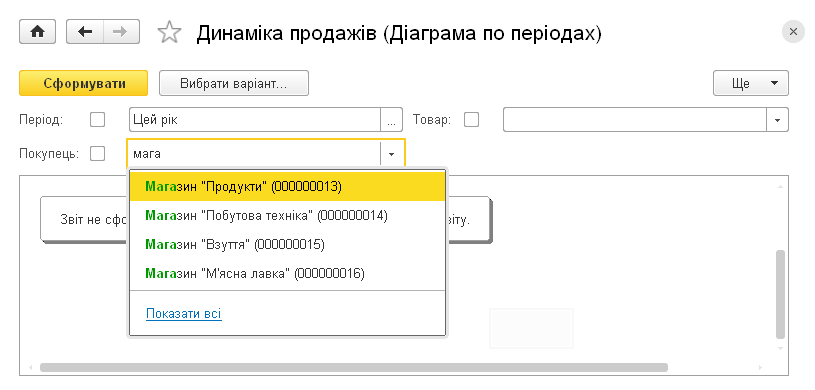The height and width of the screenshot is (390, 815).
Task: Enable the Покупець checkbox
Action: click(x=97, y=153)
